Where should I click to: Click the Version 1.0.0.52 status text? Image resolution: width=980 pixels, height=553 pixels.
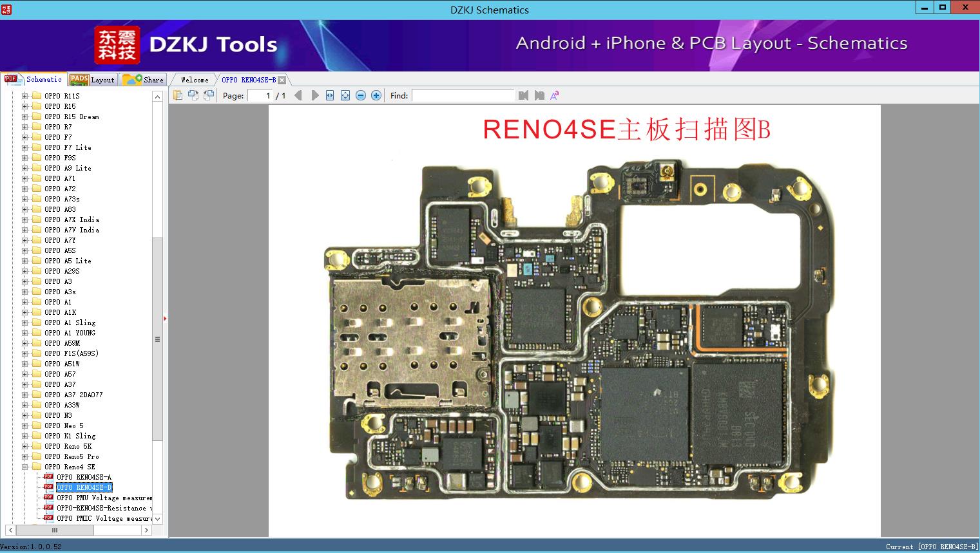coord(31,547)
